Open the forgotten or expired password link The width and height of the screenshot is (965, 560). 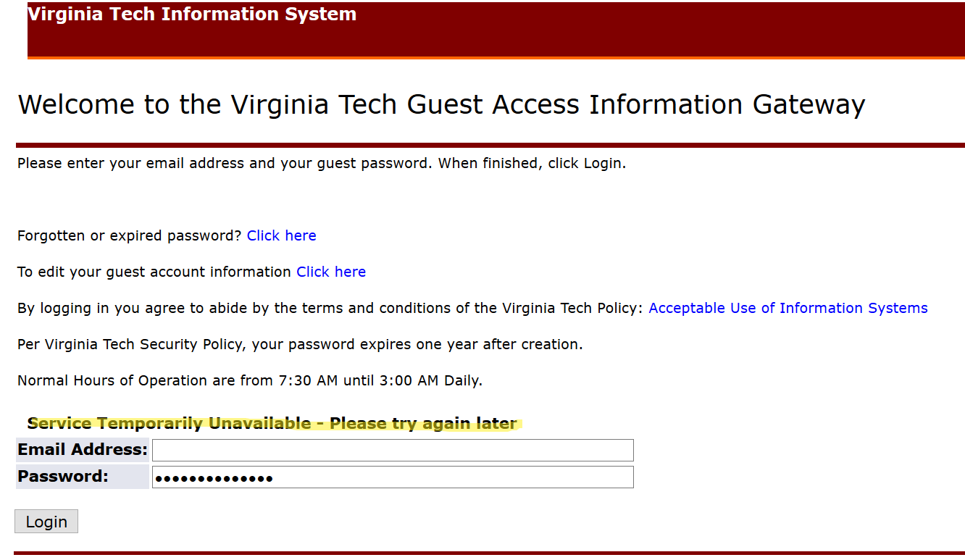pos(281,235)
